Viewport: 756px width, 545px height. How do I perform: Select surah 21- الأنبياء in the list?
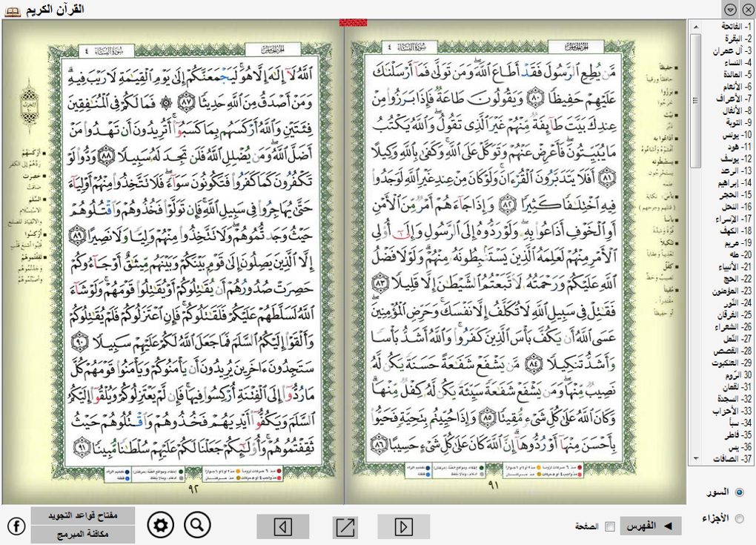point(736,267)
